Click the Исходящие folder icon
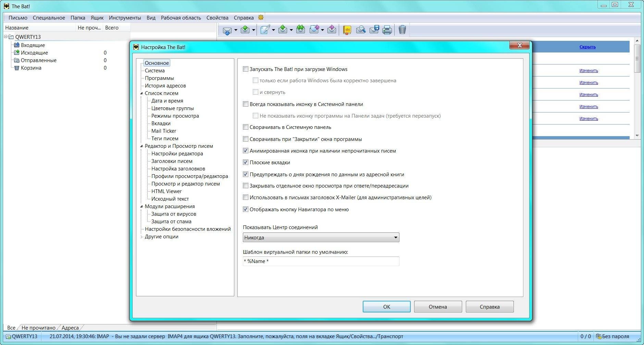Image resolution: width=644 pixels, height=345 pixels. tap(16, 52)
